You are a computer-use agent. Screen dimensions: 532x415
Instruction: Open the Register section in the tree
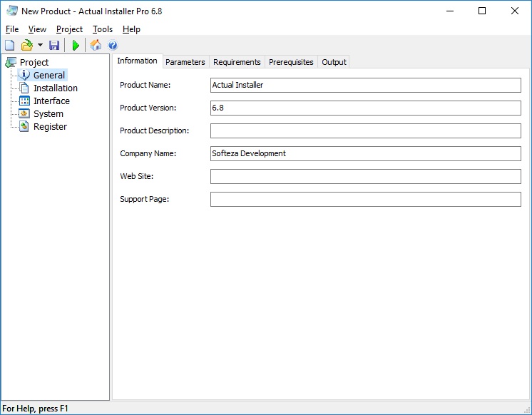pos(50,127)
